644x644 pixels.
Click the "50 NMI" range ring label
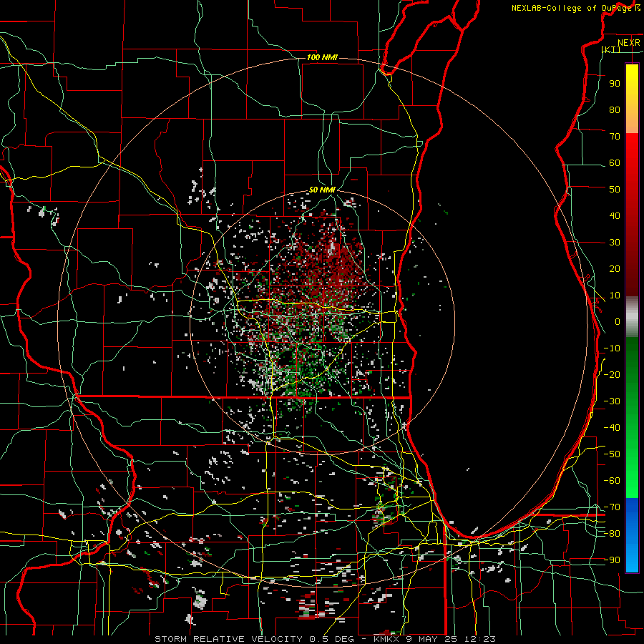[x=322, y=190]
